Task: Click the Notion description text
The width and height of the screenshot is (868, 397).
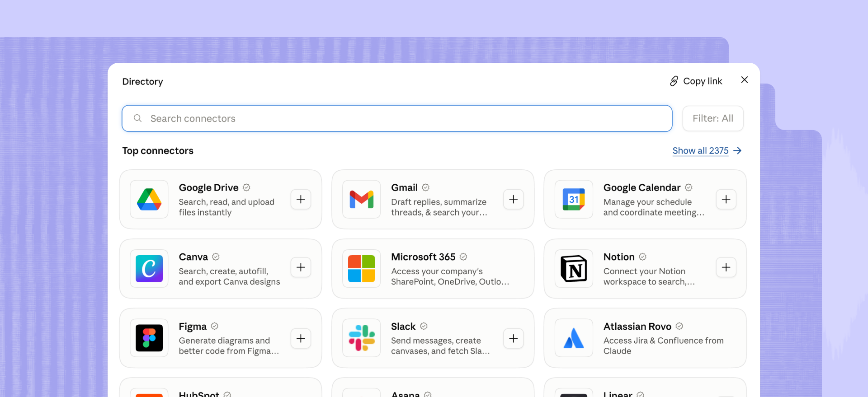Action: click(x=649, y=276)
